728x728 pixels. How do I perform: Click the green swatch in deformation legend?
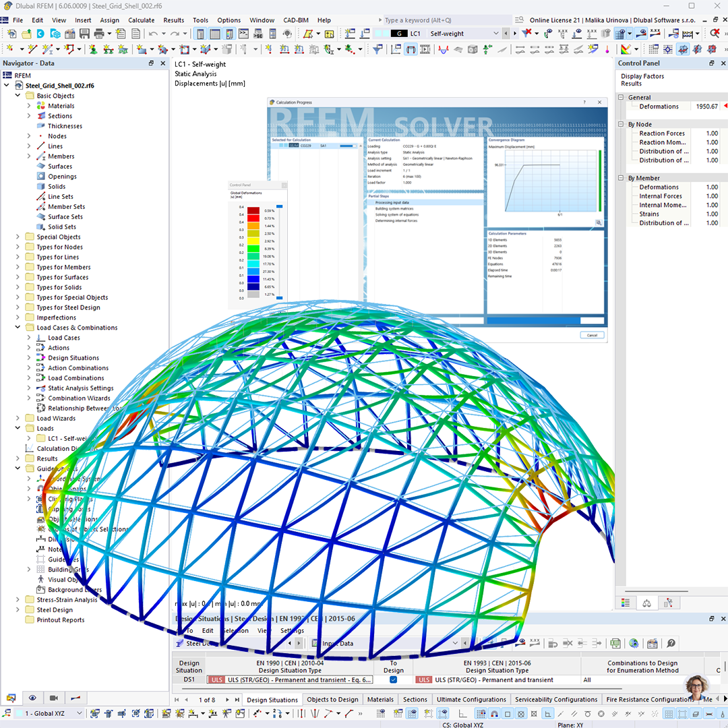(x=253, y=248)
